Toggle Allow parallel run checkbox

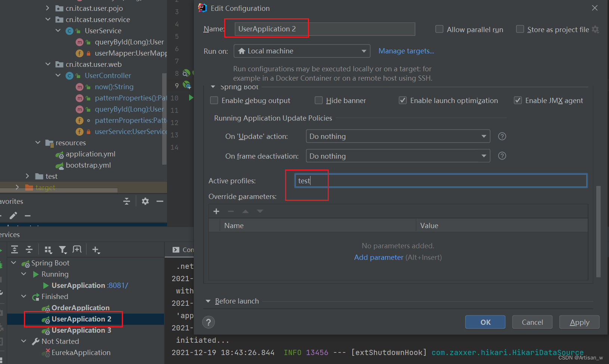[x=439, y=29]
